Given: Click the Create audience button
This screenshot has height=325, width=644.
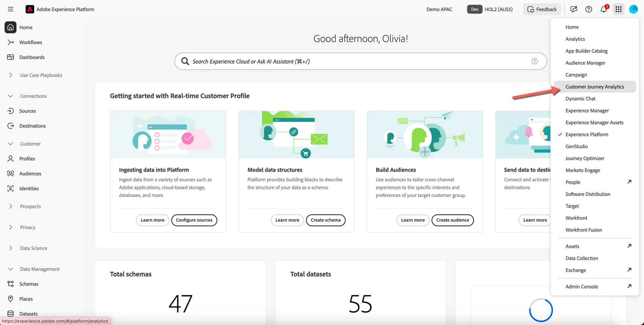Looking at the screenshot, I should pos(453,220).
